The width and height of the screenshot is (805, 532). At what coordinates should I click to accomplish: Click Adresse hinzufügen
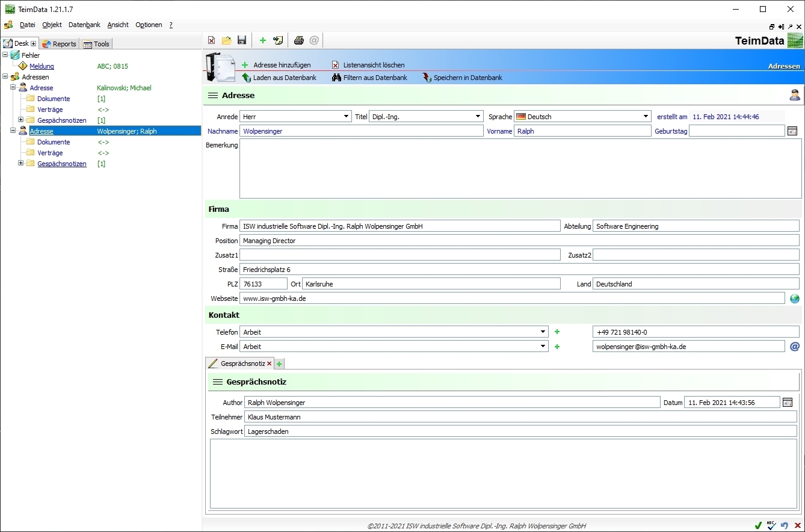282,65
